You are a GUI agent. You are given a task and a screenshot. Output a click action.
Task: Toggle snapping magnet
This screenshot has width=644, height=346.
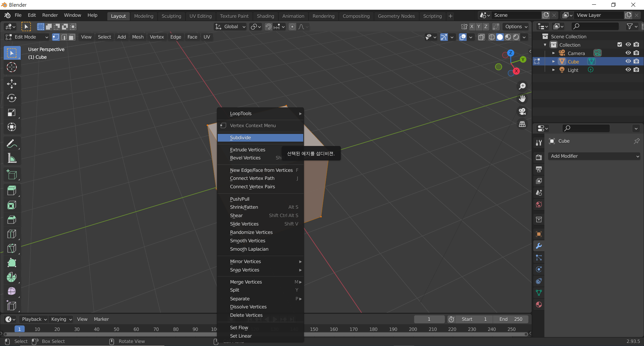[x=268, y=27]
